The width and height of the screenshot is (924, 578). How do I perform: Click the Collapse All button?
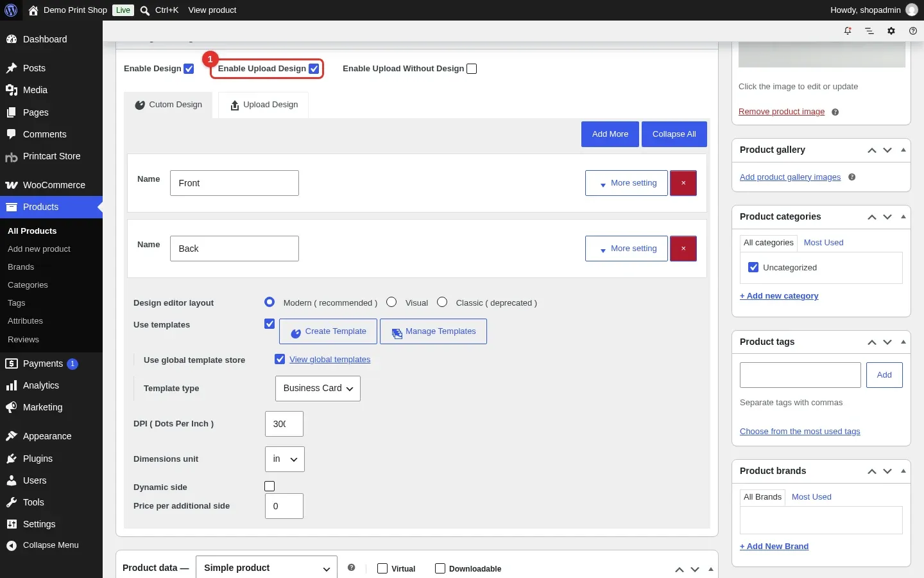tap(674, 134)
